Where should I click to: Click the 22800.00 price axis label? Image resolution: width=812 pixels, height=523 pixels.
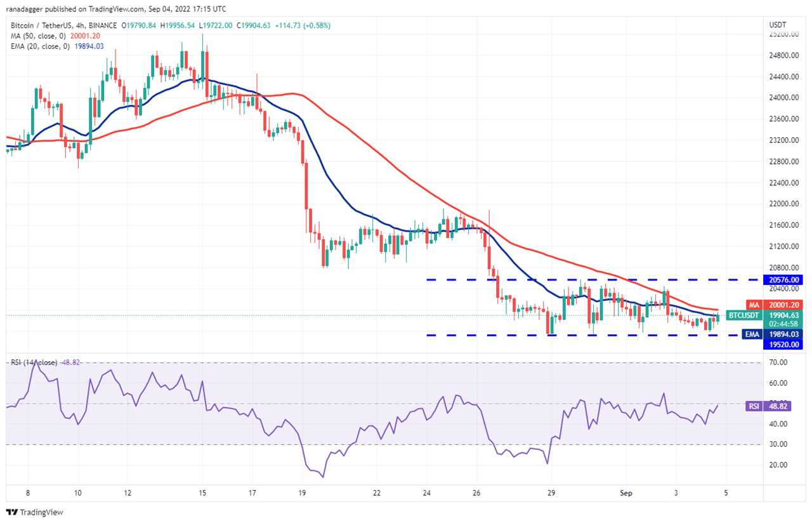tap(785, 162)
